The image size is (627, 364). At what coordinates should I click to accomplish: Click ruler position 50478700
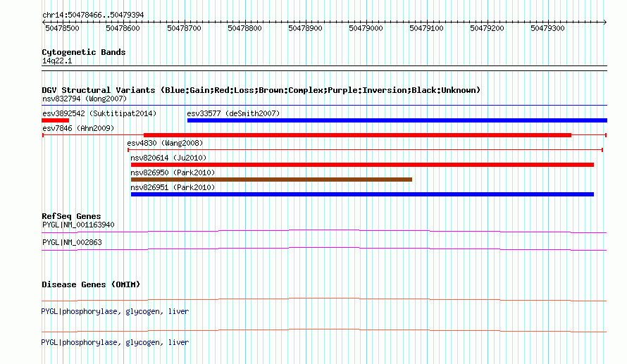tap(184, 28)
